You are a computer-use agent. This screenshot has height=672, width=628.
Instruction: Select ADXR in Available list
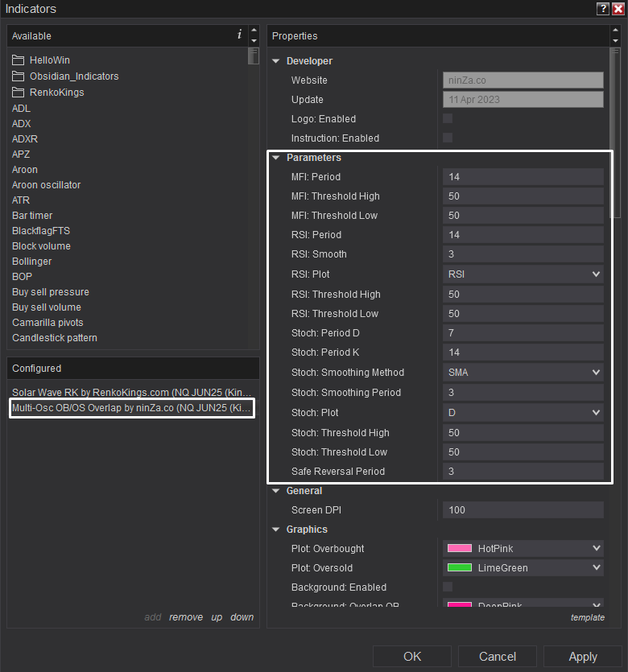click(x=25, y=139)
